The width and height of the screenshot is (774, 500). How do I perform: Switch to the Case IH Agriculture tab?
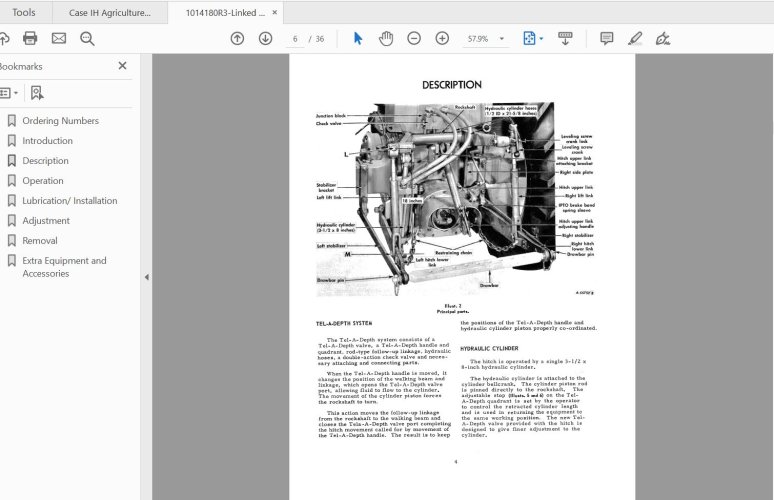110,13
